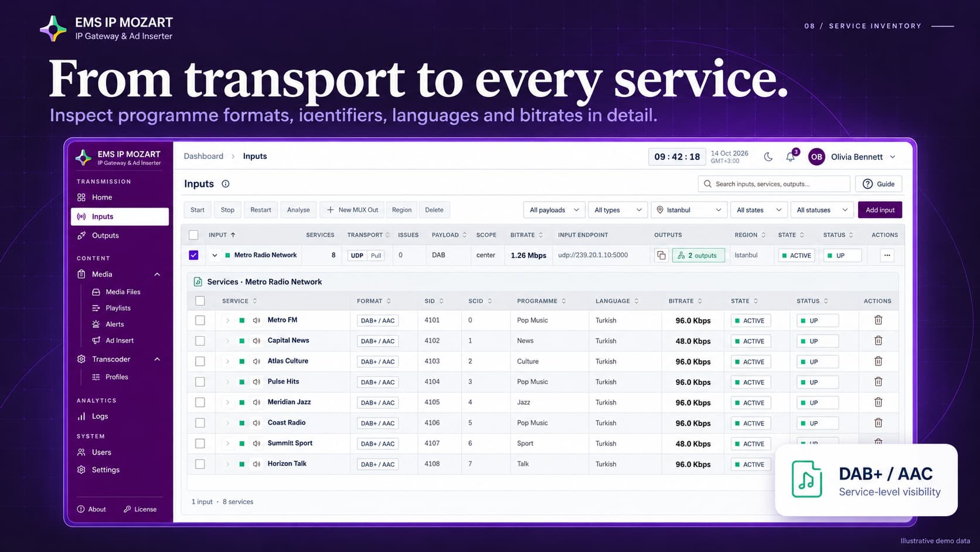Open the All payloads dropdown
The height and width of the screenshot is (552, 980).
pyautogui.click(x=554, y=210)
